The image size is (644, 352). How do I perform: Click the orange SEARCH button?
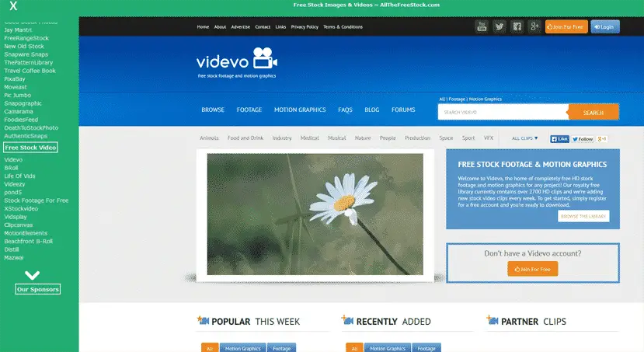(x=594, y=112)
